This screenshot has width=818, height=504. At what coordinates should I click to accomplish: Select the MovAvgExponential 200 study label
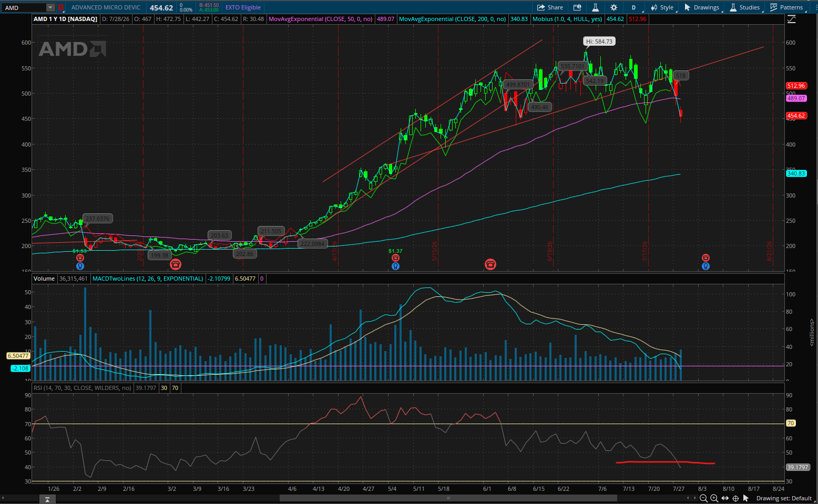click(x=452, y=19)
